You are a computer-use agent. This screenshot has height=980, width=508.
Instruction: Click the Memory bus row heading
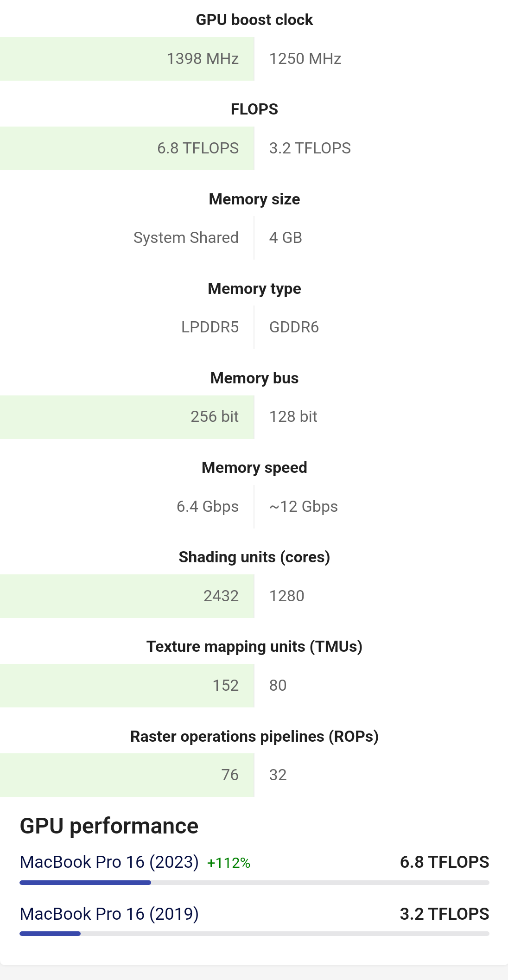click(x=254, y=378)
